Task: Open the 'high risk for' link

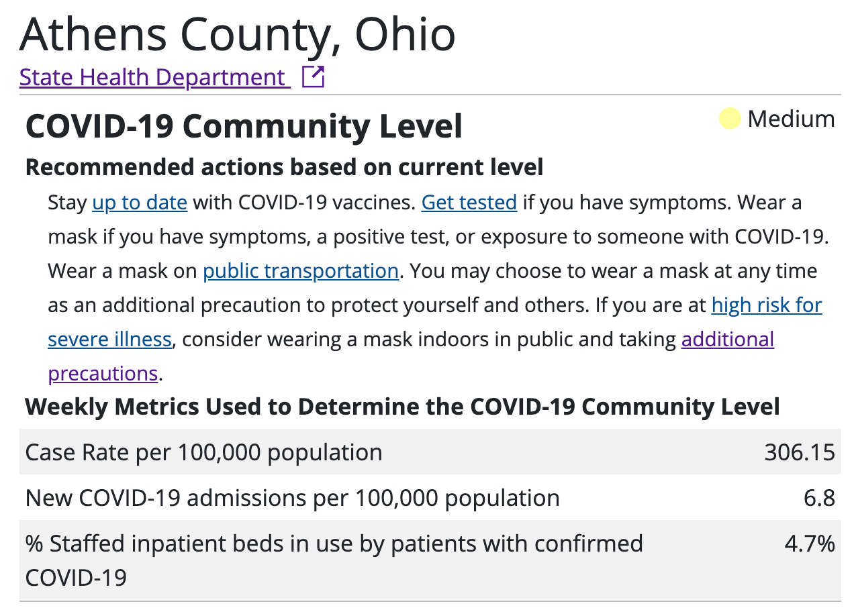Action: pos(767,305)
